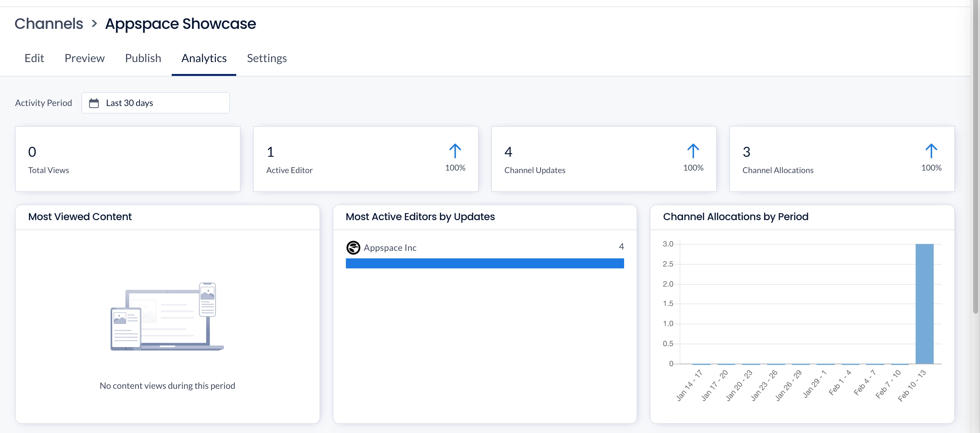
Task: Click the calendar icon in Activity Period
Action: coord(94,103)
